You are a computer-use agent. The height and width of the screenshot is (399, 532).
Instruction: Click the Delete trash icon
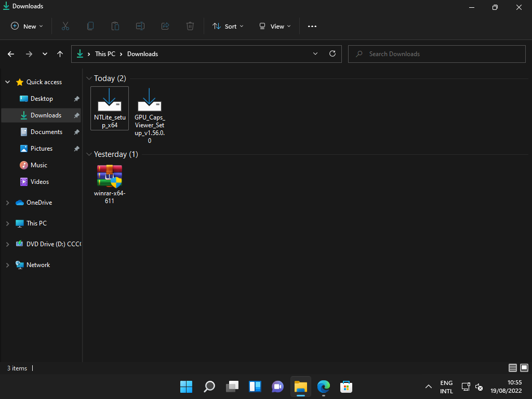coord(190,26)
